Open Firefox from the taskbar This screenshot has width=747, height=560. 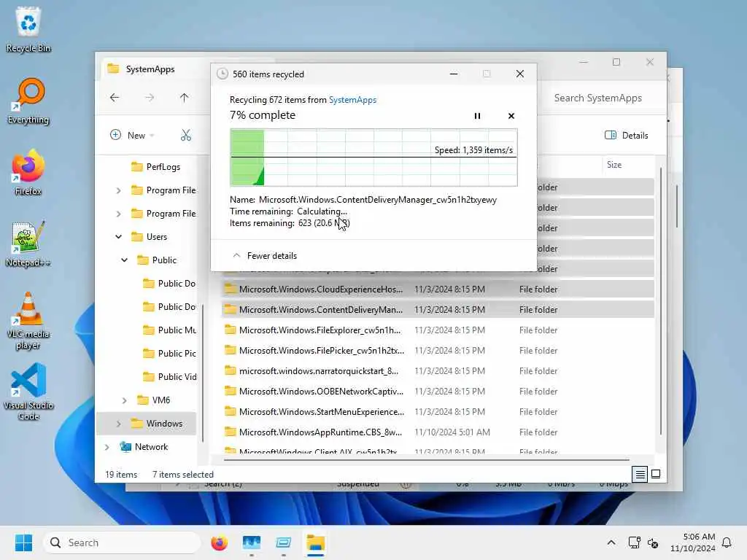(x=219, y=542)
